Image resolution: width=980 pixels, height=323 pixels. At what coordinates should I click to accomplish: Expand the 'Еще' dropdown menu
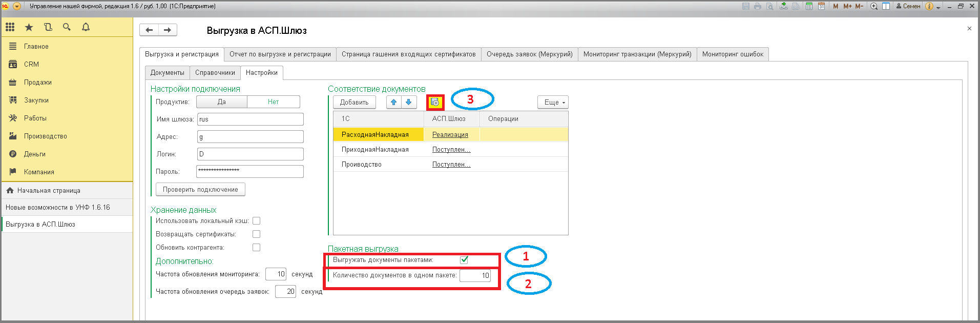click(553, 102)
